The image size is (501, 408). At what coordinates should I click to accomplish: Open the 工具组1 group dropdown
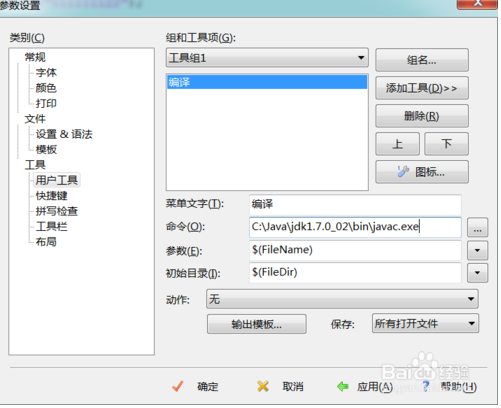tap(267, 58)
